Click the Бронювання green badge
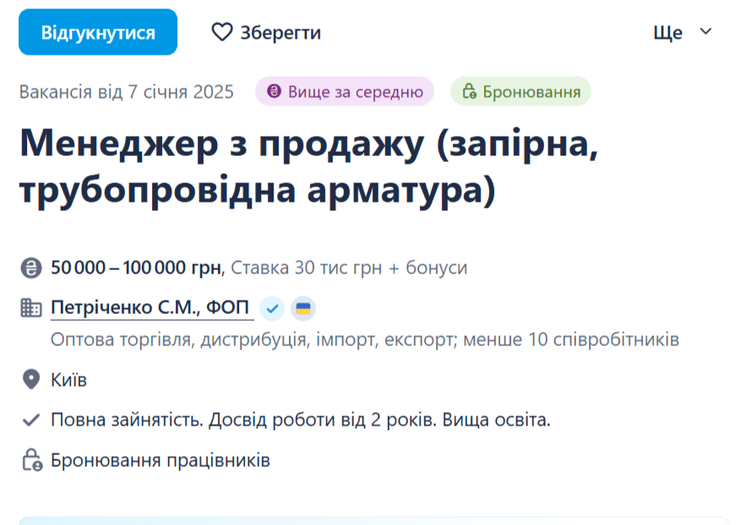The height and width of the screenshot is (525, 740). [x=520, y=92]
